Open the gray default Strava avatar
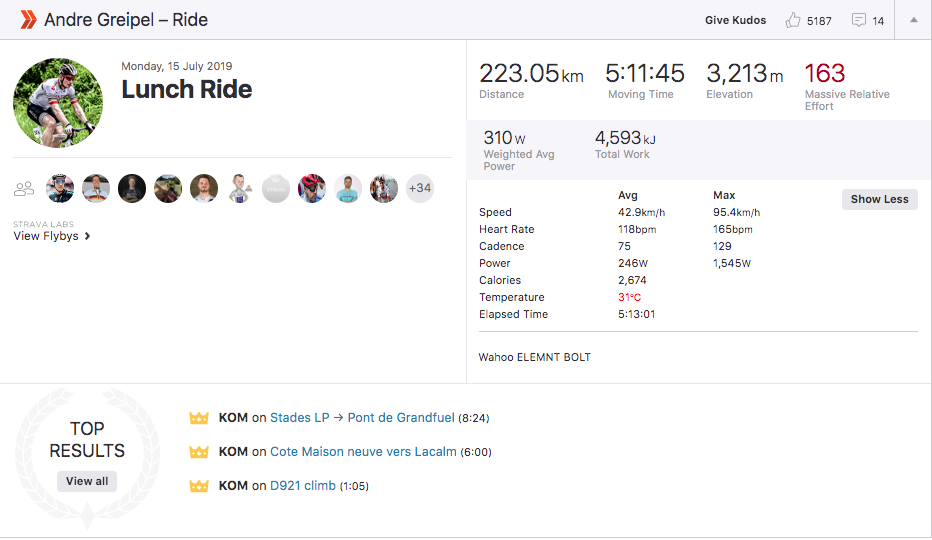Viewport: 932px width, 540px height. pos(276,189)
